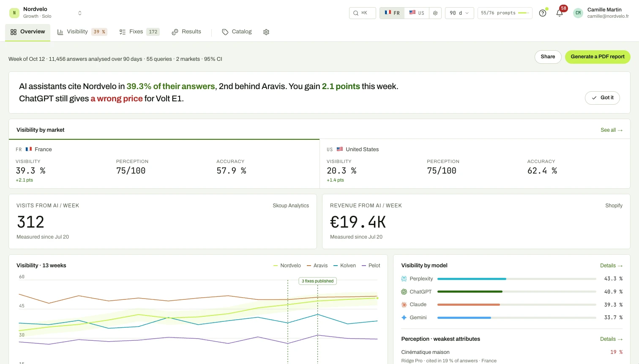This screenshot has width=639, height=364.
Task: Select the Results tab
Action: (186, 32)
